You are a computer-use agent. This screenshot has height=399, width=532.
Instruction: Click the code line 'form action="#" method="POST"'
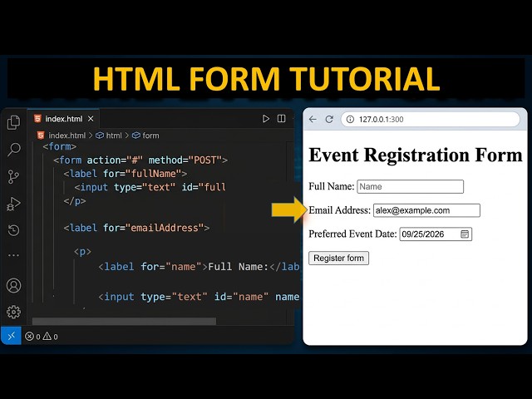click(x=140, y=160)
